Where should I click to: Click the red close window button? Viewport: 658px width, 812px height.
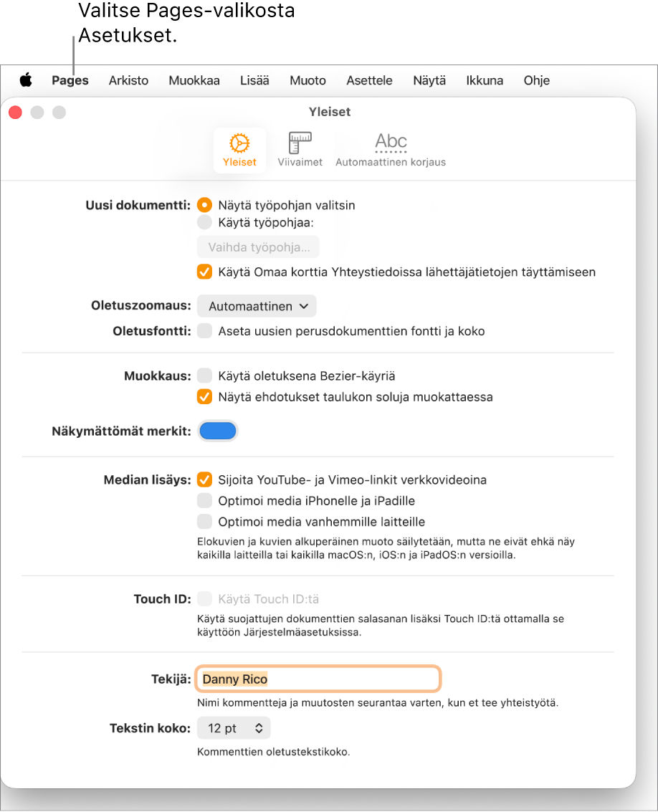[x=16, y=113]
